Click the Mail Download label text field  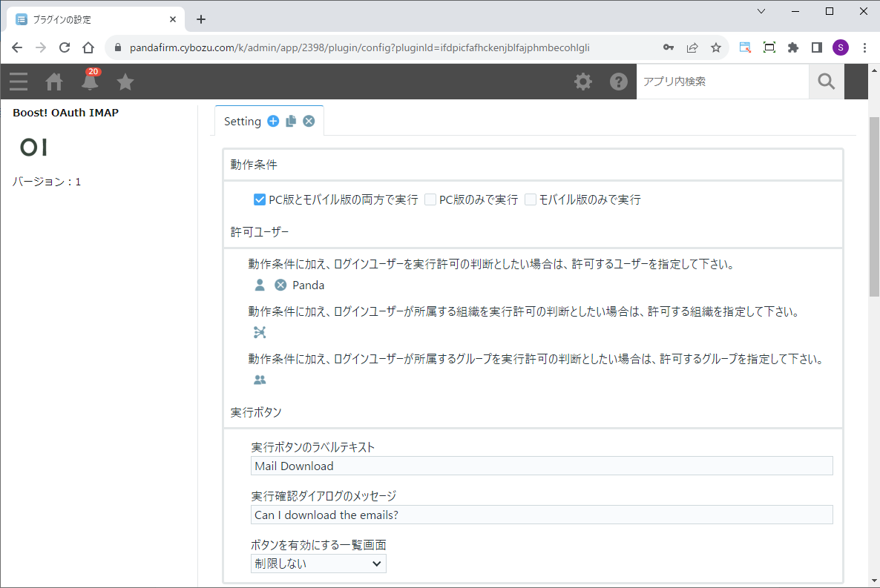pos(542,466)
